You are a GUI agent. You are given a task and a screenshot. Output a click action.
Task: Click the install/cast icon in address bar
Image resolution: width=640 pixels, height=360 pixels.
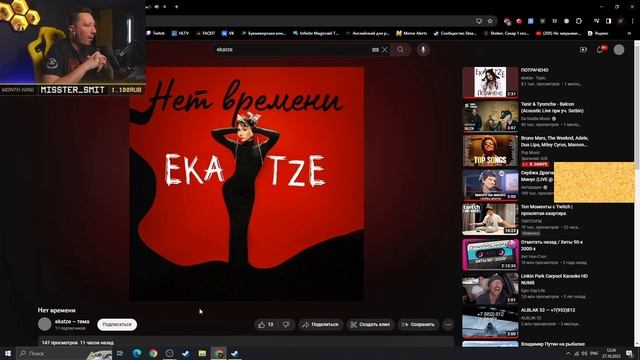click(x=479, y=21)
